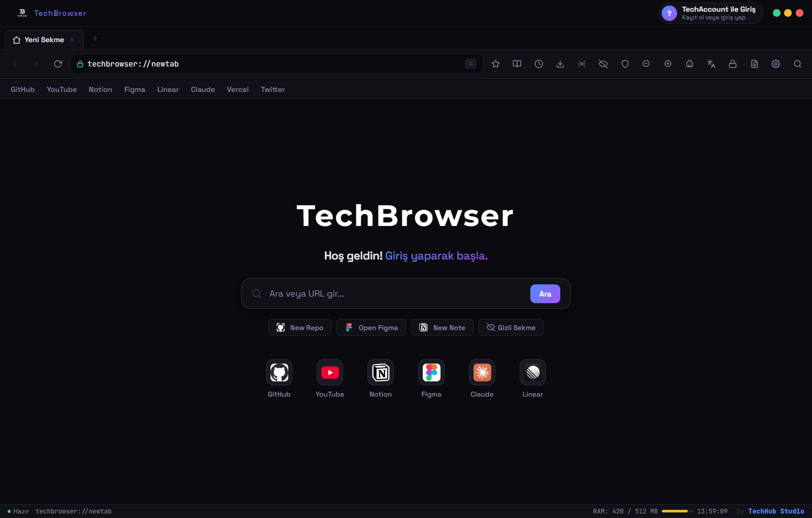Open GitHub bookmark in bookmarks bar
This screenshot has width=812, height=518.
pos(23,89)
